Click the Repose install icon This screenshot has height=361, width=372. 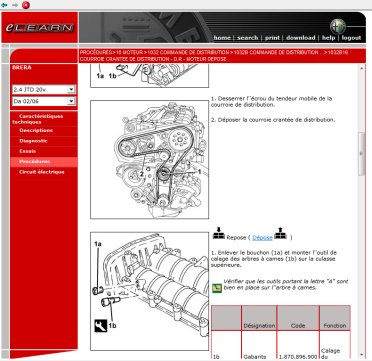click(219, 233)
